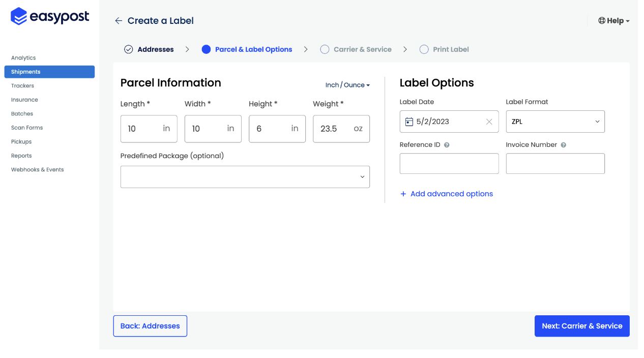Click the plus icon for advanced options
Image resolution: width=644 pixels, height=358 pixels.
coord(403,194)
